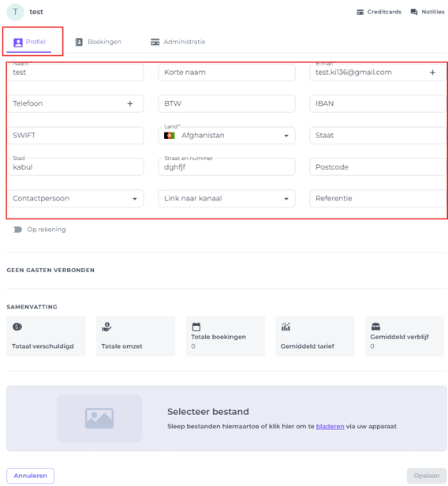Click the Gemiddeld tarief chart icon

click(286, 327)
